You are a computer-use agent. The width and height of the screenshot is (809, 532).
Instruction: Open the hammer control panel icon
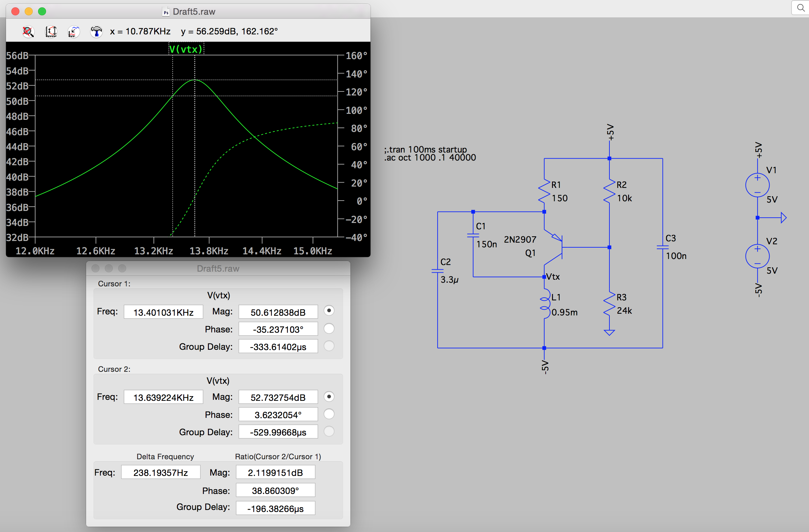[96, 32]
